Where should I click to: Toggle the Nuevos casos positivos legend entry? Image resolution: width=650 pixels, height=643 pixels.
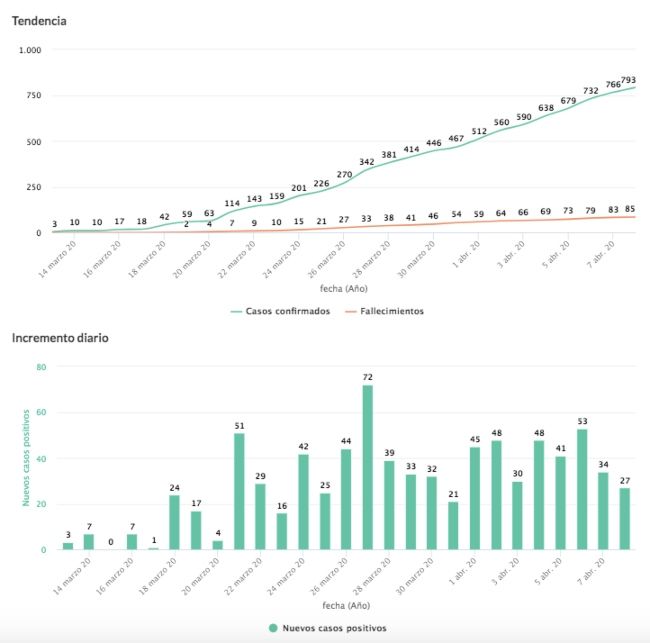coord(334,627)
